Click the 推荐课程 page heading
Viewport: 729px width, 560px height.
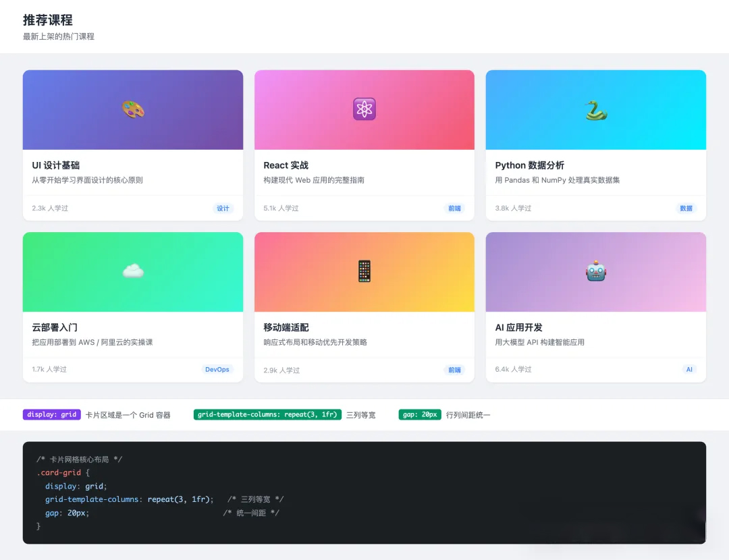[48, 20]
